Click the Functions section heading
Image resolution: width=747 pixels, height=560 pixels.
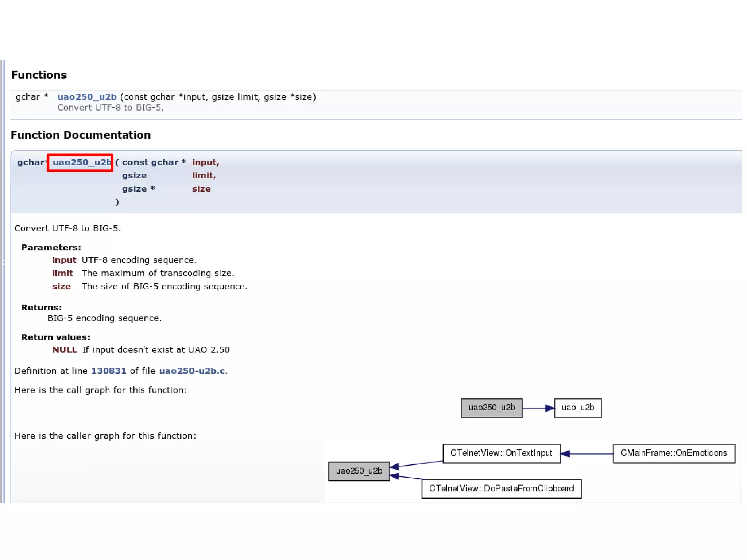[39, 75]
